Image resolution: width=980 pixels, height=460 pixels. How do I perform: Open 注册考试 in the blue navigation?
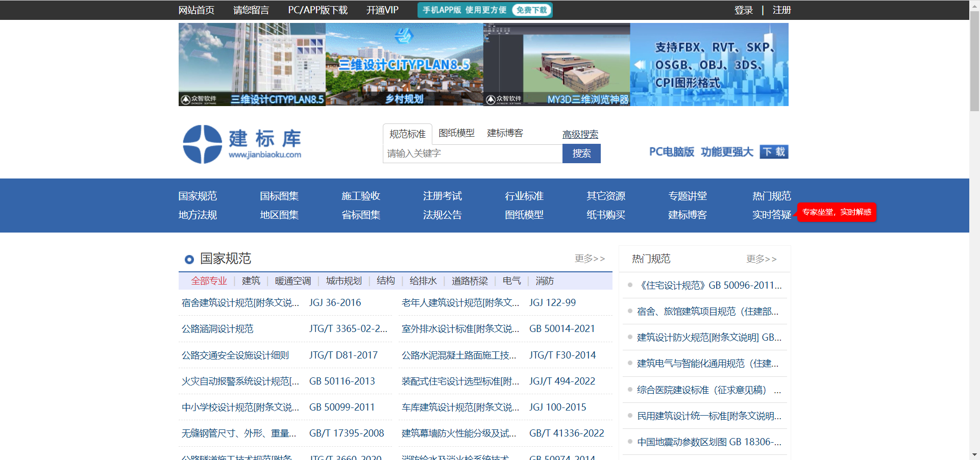tap(443, 196)
